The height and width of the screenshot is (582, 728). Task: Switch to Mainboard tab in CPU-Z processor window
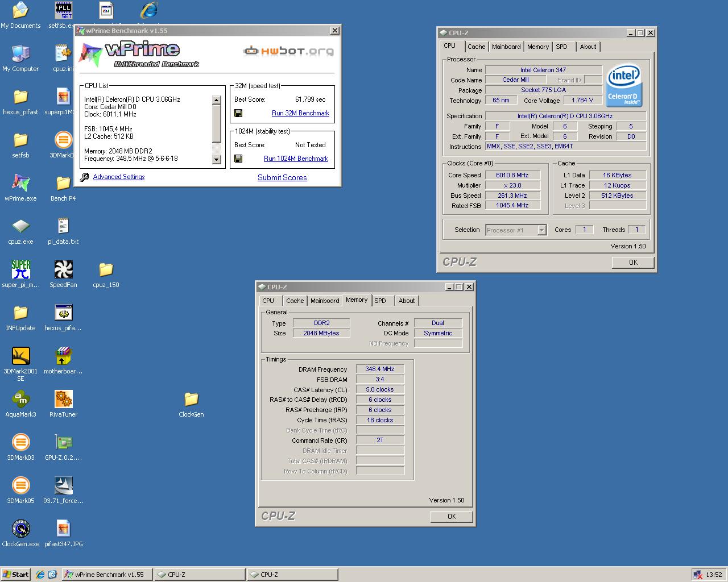[506, 47]
